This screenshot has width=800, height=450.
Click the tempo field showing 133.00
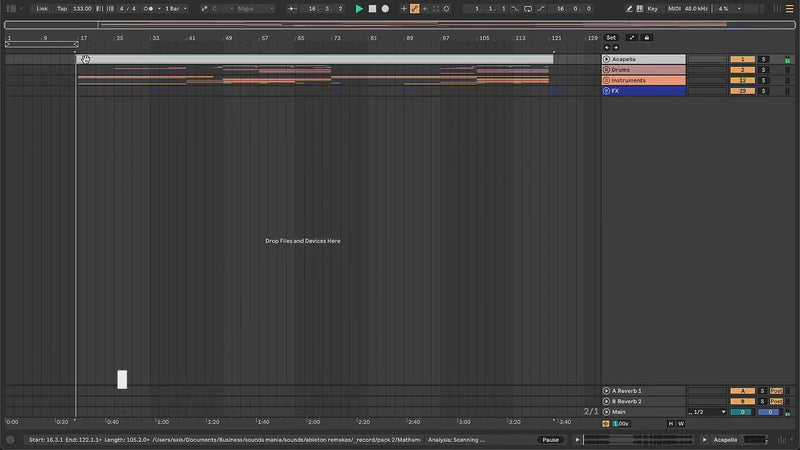click(x=82, y=8)
